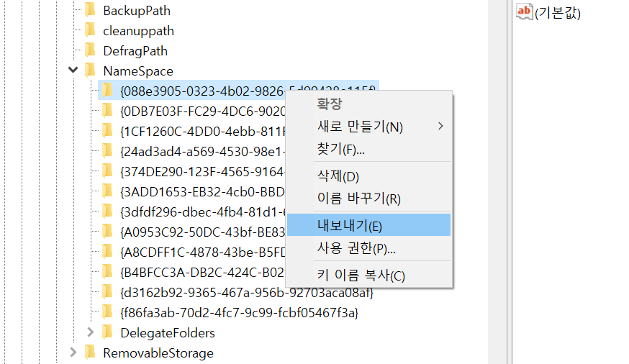Click the folder icon of {088e3905-0323 key
Image resolution: width=629 pixels, height=364 pixels.
coord(107,90)
